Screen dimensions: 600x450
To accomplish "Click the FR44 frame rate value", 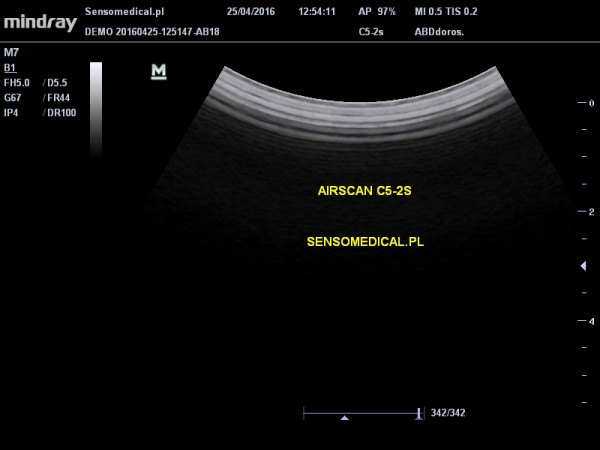I will click(x=59, y=98).
